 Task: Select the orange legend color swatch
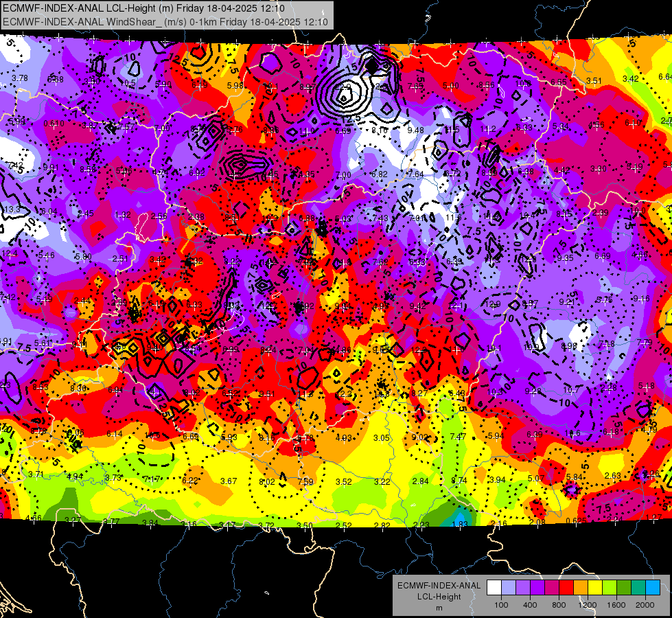pyautogui.click(x=581, y=588)
